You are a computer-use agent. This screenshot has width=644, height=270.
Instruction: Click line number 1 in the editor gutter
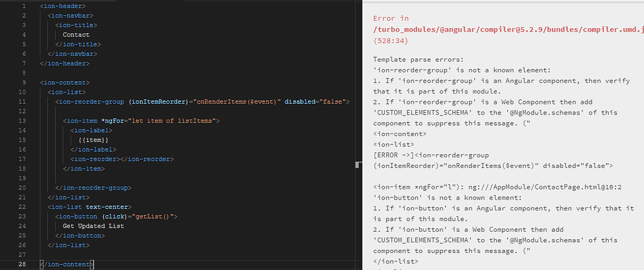point(24,6)
